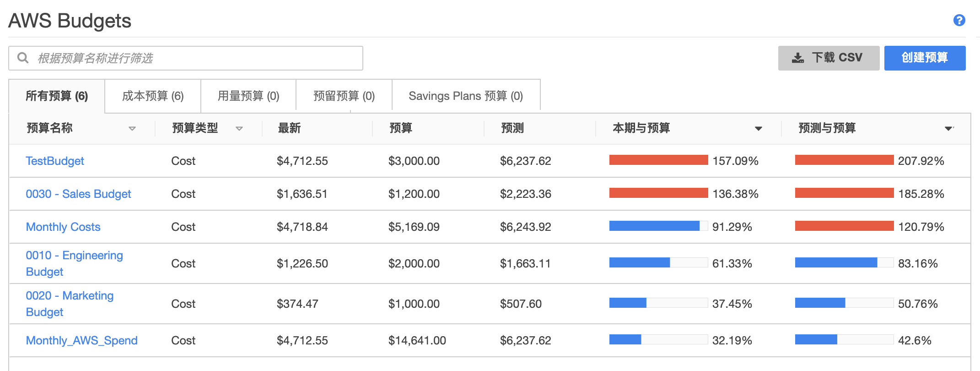Viewport: 980px width, 371px height.
Task: Click the $3,000.00 budget value
Action: [x=414, y=161]
